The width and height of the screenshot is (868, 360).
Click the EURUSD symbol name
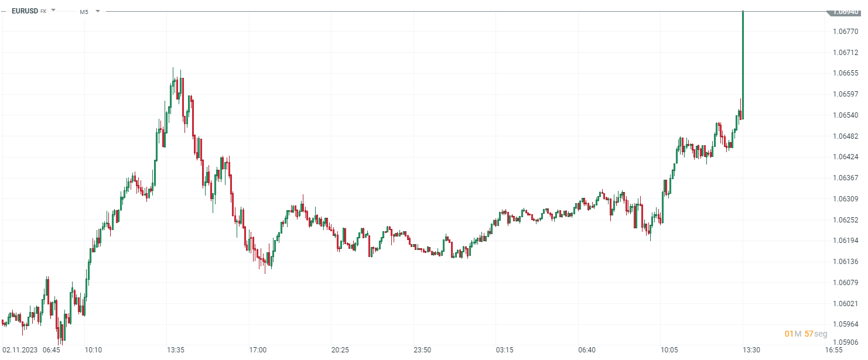click(x=25, y=11)
